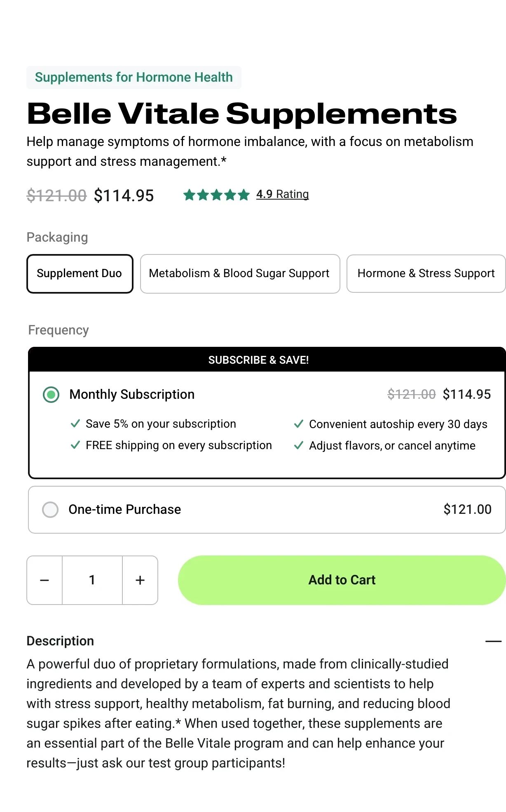Click the 4.9 Rating link

[283, 194]
